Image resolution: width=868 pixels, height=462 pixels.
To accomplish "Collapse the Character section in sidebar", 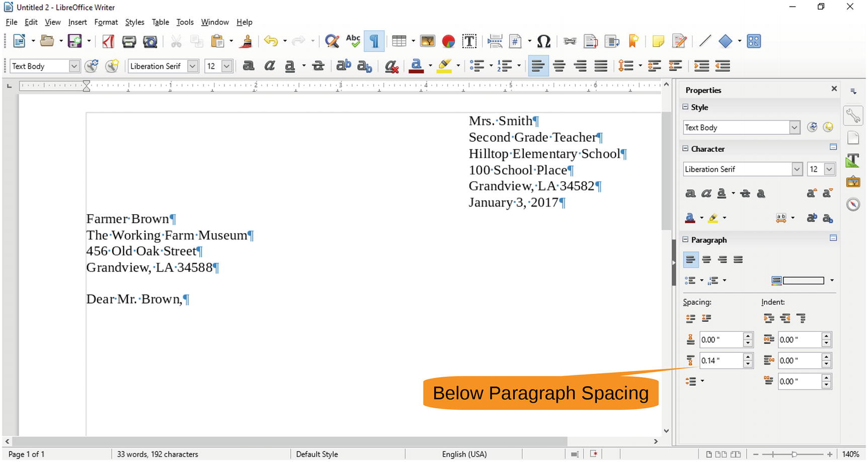I will [x=685, y=149].
